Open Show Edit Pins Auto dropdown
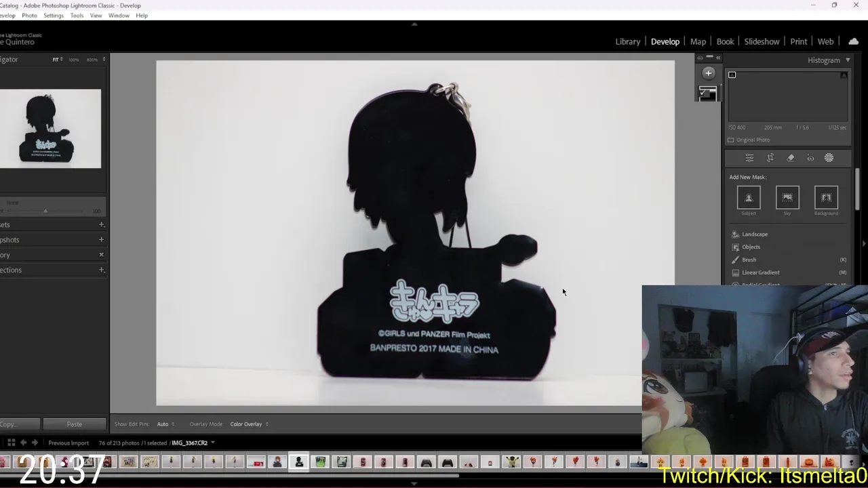Screen dimensions: 868x488 [165, 424]
